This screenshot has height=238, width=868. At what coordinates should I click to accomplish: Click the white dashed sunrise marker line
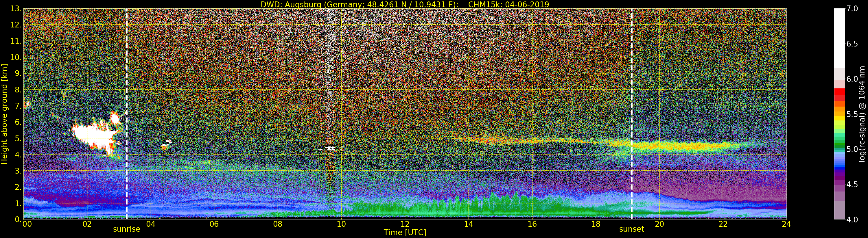click(127, 114)
